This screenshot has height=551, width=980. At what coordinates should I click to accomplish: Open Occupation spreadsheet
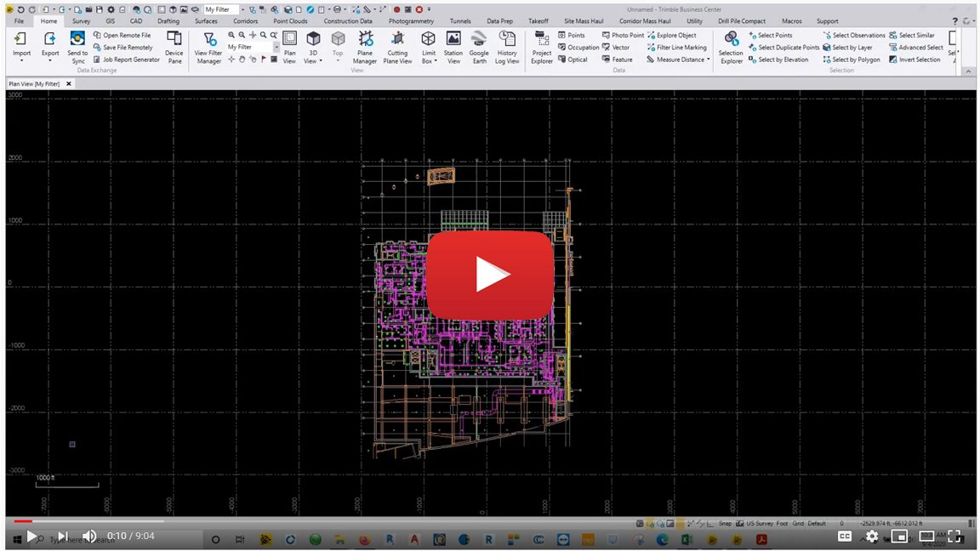click(578, 48)
